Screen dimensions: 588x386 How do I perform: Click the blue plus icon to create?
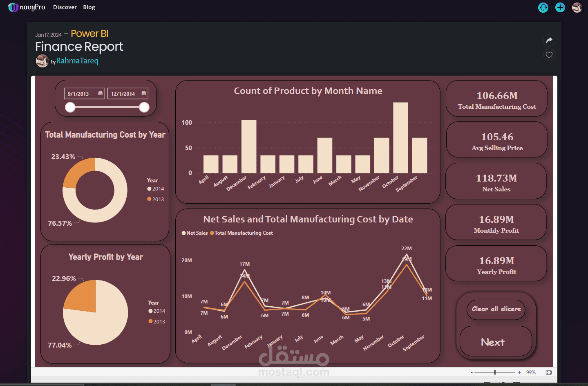tap(560, 7)
